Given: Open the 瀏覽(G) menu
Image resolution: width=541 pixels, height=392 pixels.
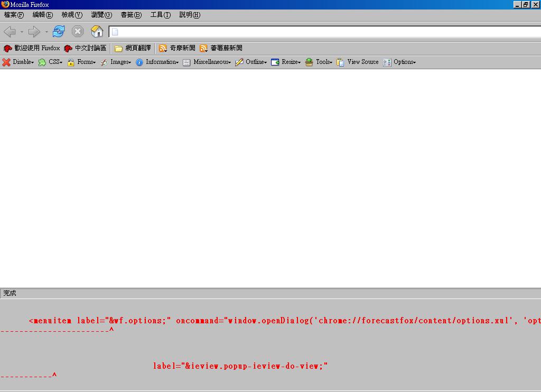Looking at the screenshot, I should [101, 15].
